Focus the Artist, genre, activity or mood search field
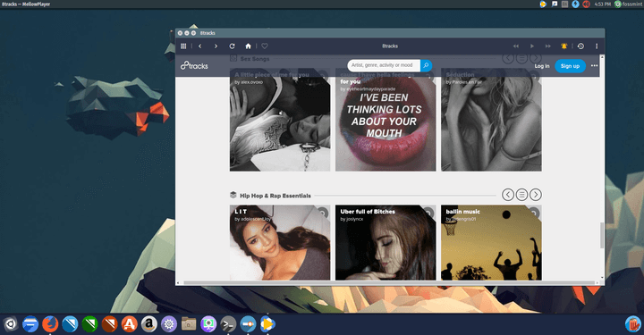644x335 pixels. coord(384,65)
